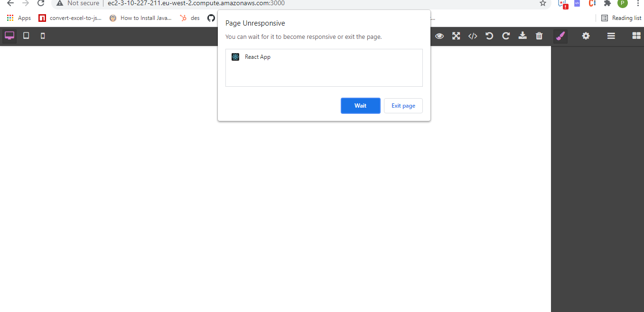Open the Apps bookmarks shortcut
The height and width of the screenshot is (312, 644).
coord(19,18)
